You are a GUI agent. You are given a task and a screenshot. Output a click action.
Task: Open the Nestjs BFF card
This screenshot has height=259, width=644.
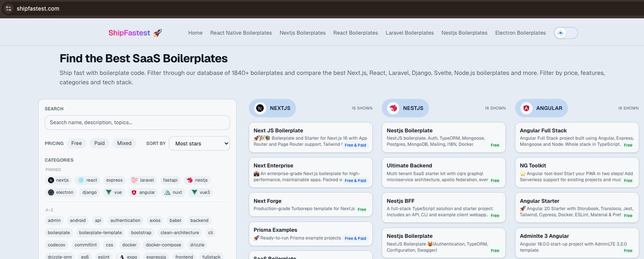pyautogui.click(x=444, y=208)
